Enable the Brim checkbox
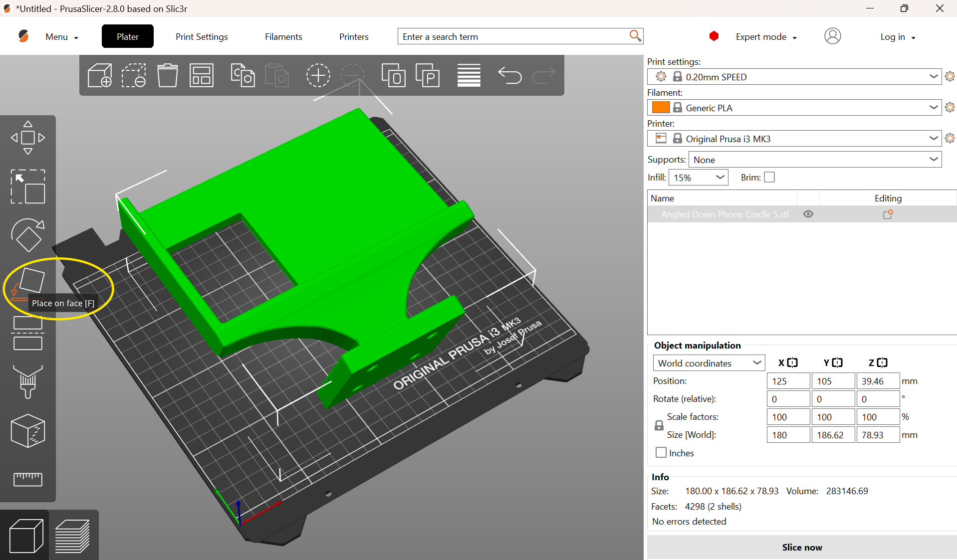The width and height of the screenshot is (957, 560). [769, 177]
